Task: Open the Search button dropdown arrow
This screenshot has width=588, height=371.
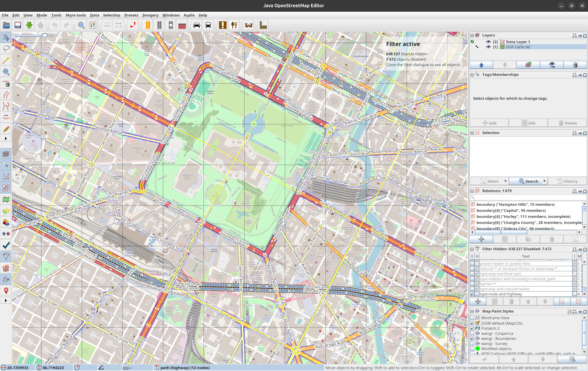Action: [x=545, y=181]
